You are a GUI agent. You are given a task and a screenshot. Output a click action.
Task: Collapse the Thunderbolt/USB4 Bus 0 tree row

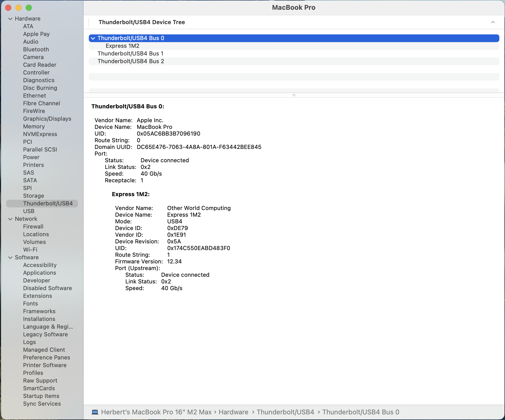click(93, 38)
